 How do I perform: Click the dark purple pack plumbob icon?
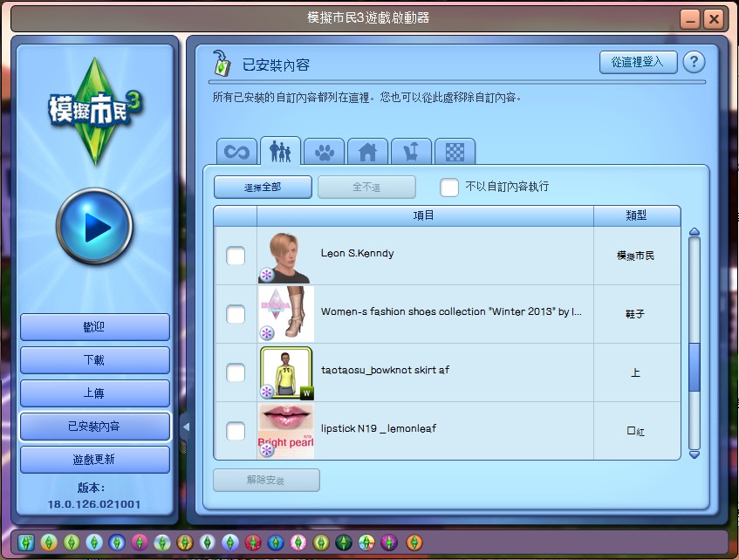coord(389,543)
